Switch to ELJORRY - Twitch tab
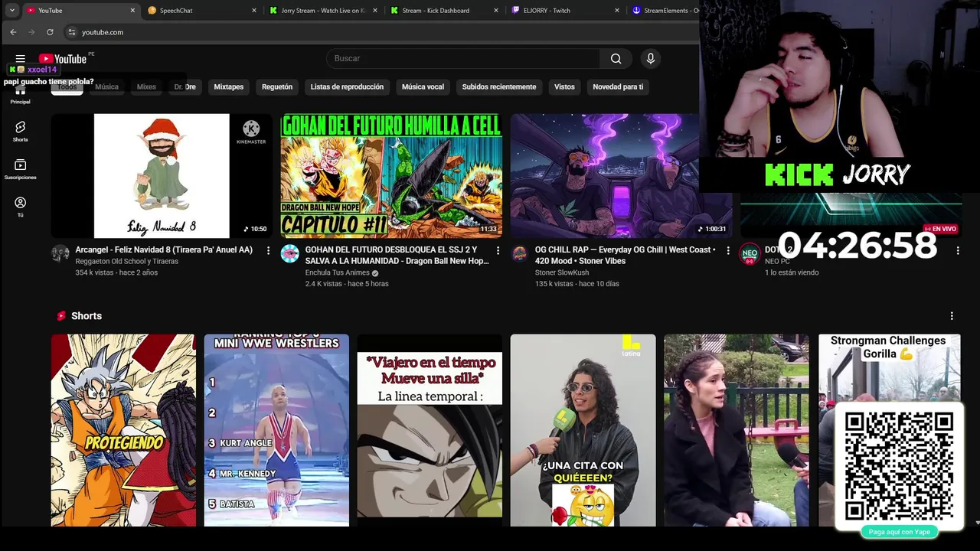The width and height of the screenshot is (980, 551). (566, 11)
